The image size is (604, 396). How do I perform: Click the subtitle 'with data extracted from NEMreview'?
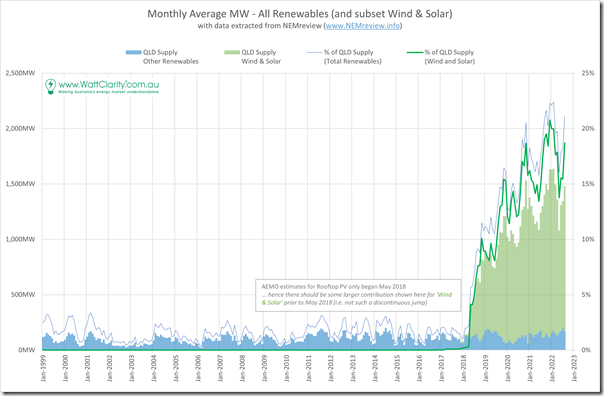260,26
